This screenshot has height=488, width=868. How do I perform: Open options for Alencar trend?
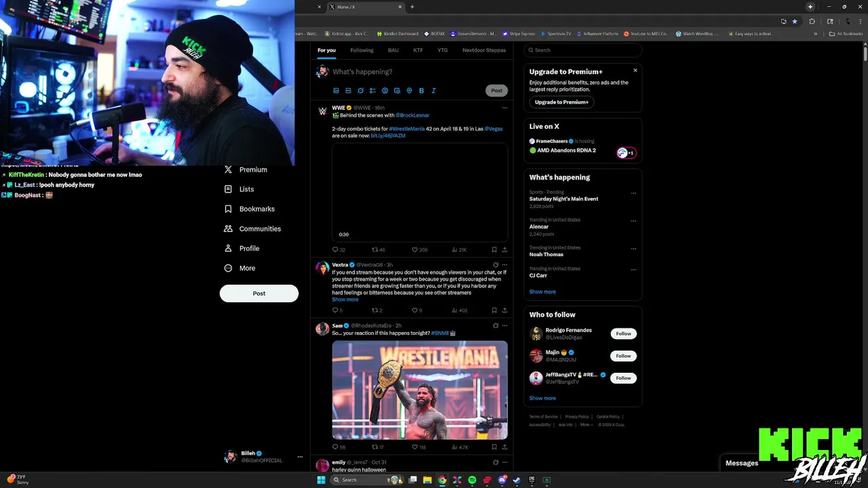point(633,221)
